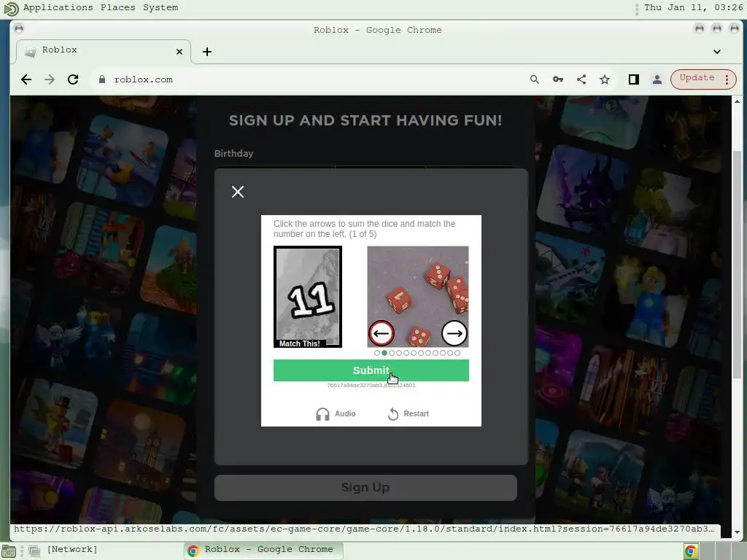Expand the tab search chevron
Image resolution: width=747 pixels, height=560 pixels.
click(x=716, y=52)
